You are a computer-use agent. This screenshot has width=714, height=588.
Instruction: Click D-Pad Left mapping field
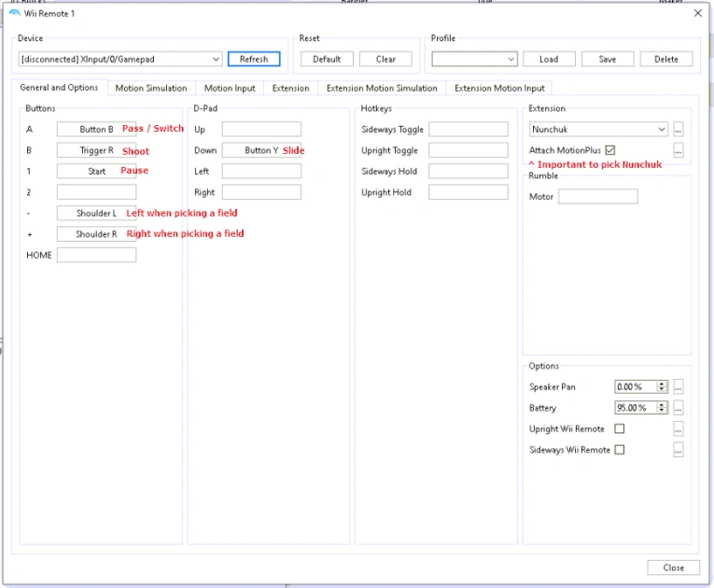pyautogui.click(x=261, y=171)
